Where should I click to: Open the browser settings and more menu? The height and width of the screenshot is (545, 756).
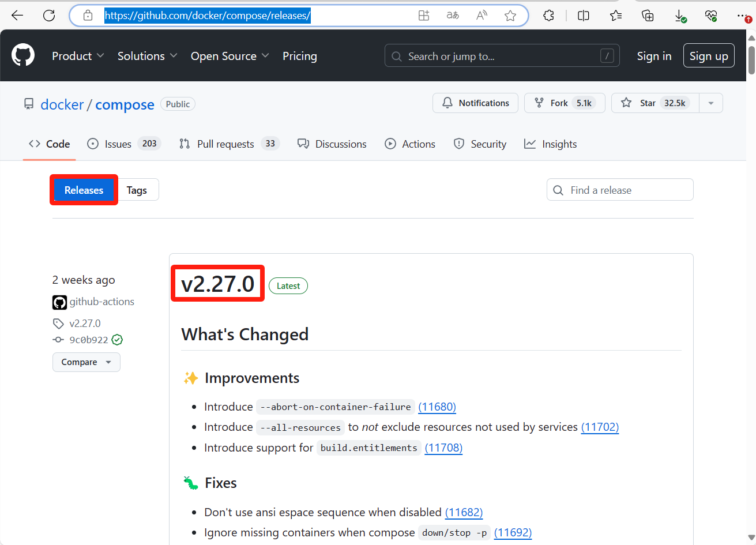click(x=744, y=16)
